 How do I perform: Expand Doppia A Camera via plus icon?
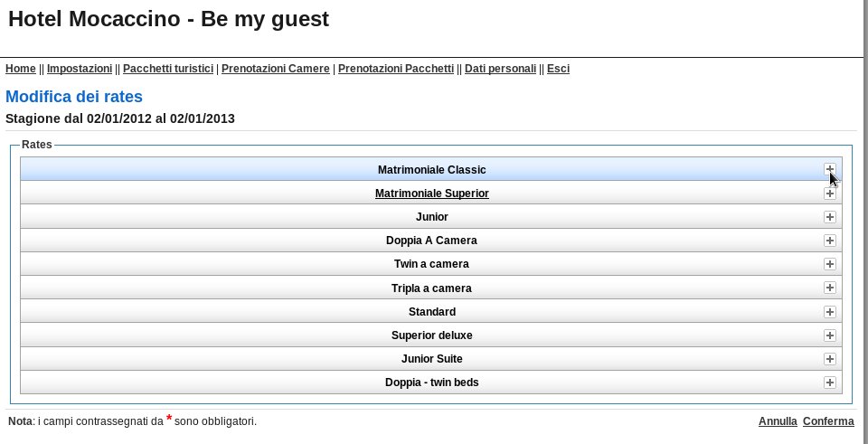(x=829, y=241)
